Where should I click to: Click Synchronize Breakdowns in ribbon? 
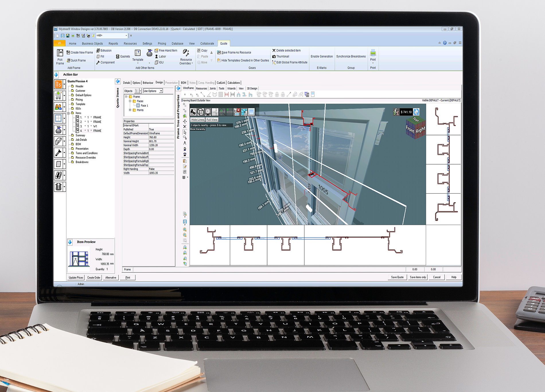(x=351, y=56)
